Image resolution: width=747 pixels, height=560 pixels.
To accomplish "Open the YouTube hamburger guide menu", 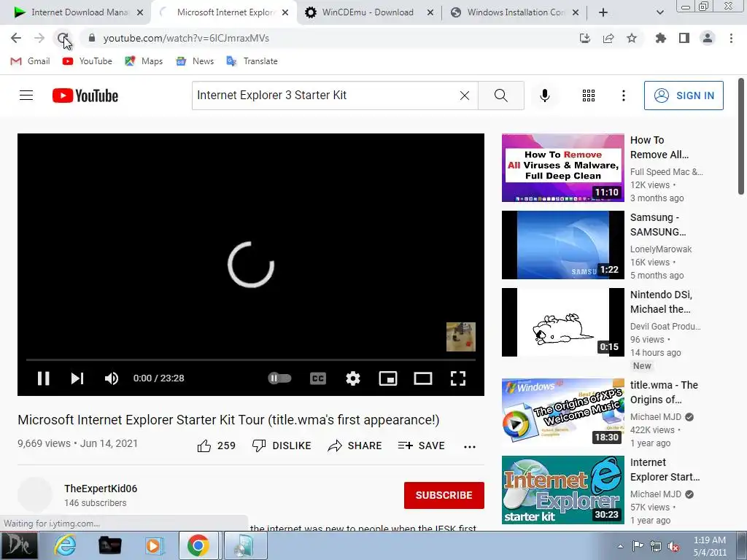I will click(x=26, y=96).
